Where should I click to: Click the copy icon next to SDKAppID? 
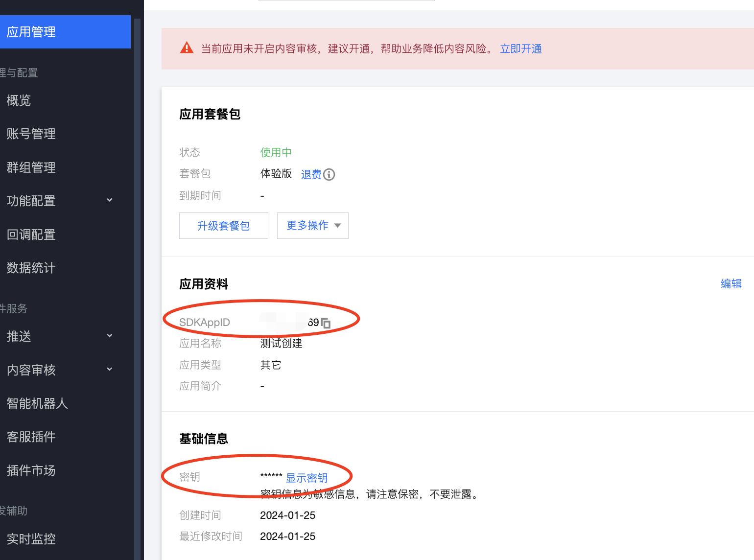(x=326, y=323)
